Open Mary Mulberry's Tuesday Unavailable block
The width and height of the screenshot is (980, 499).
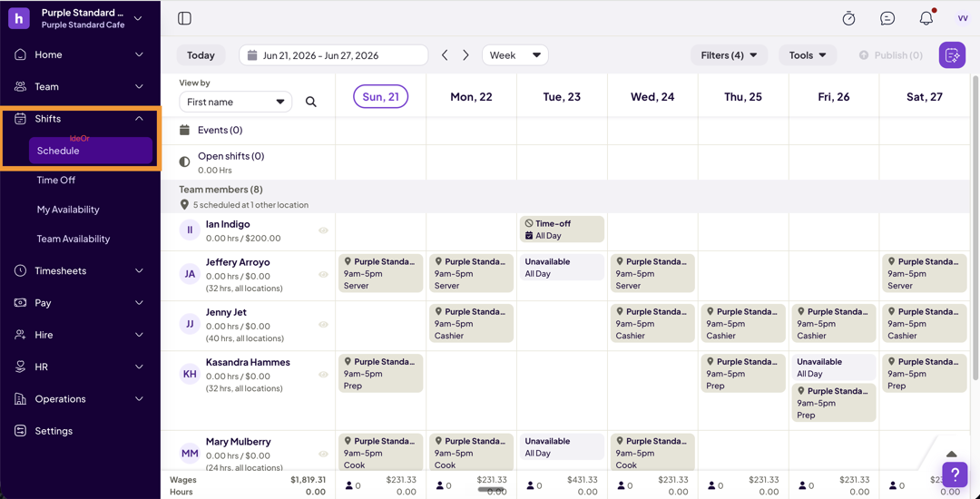562,446
